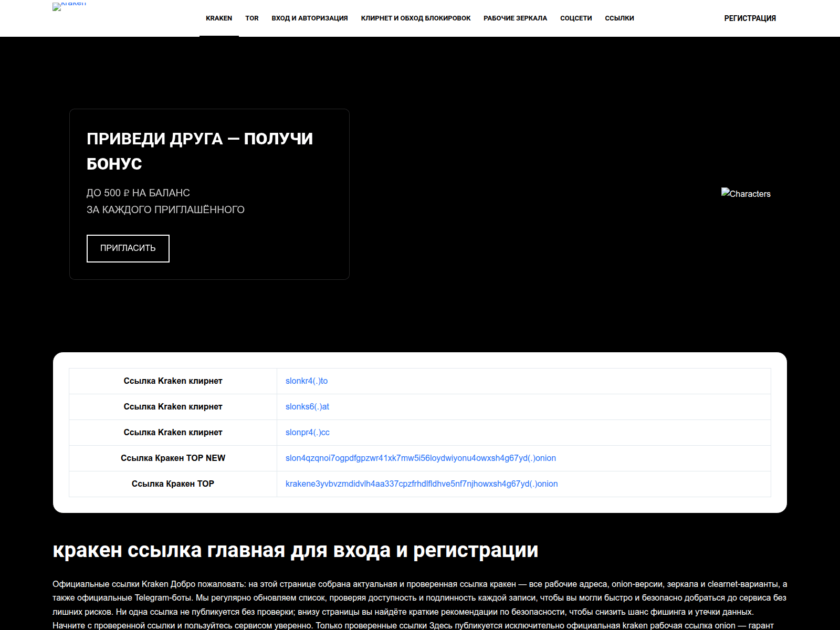Click 'Ссылка Кракен TOP NEW' cell
Screen dimensions: 840x630
[x=173, y=458]
